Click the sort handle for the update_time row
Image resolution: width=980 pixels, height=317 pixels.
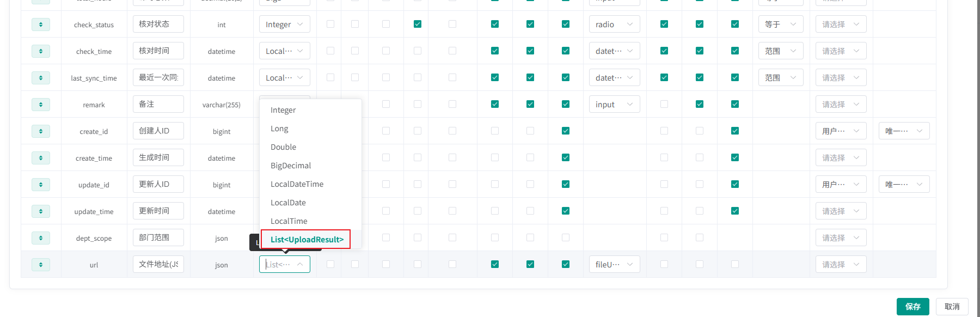click(41, 211)
